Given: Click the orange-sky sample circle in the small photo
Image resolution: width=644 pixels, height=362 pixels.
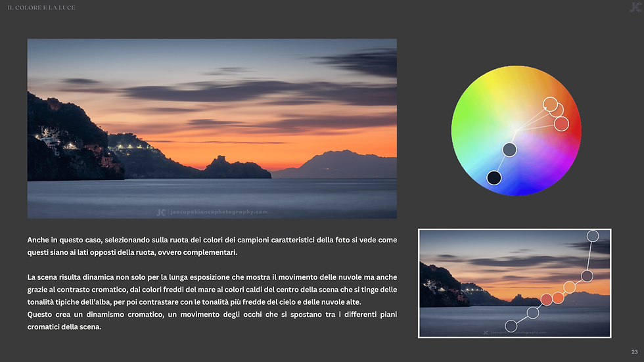Looking at the screenshot, I should tap(569, 287).
